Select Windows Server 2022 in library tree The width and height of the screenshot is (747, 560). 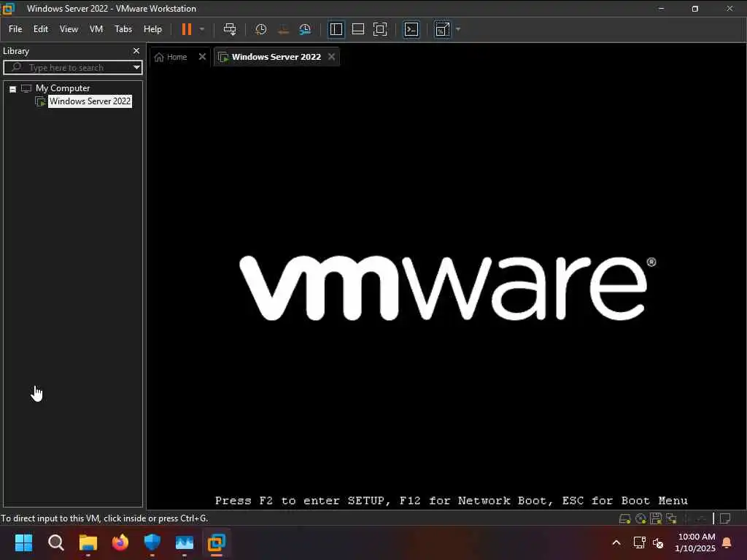pos(90,101)
